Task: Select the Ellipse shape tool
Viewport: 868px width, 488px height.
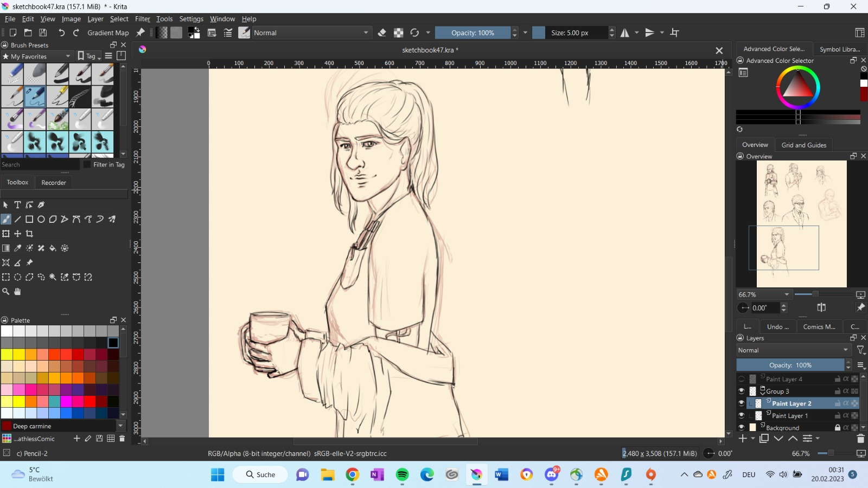Action: tap(41, 220)
